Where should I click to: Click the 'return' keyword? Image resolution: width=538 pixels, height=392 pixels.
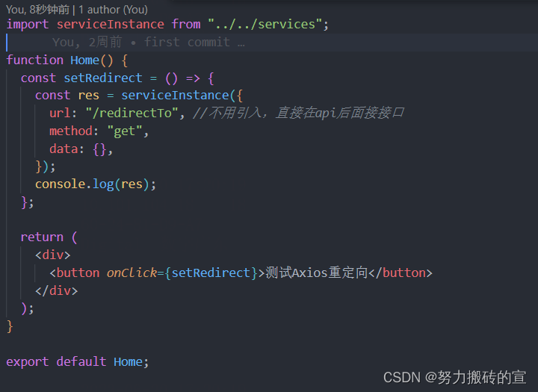pos(42,237)
